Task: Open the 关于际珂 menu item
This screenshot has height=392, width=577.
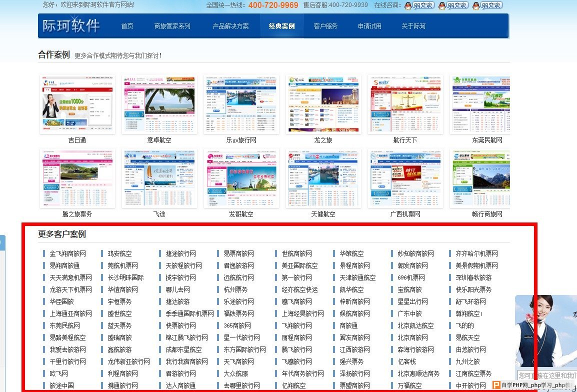Action: (413, 26)
